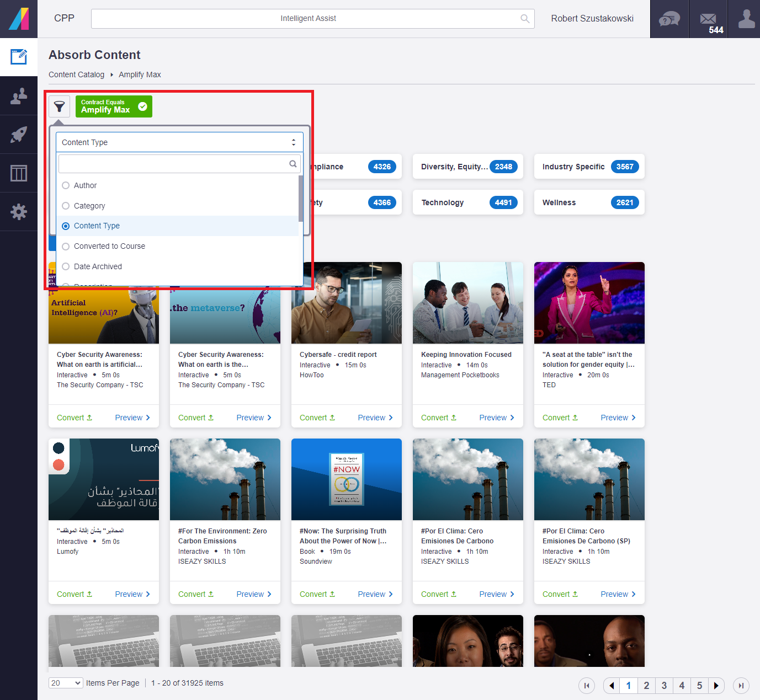Screen dimensions: 760x700
Task: Open the Content Type filter dropdown
Action: coord(179,142)
